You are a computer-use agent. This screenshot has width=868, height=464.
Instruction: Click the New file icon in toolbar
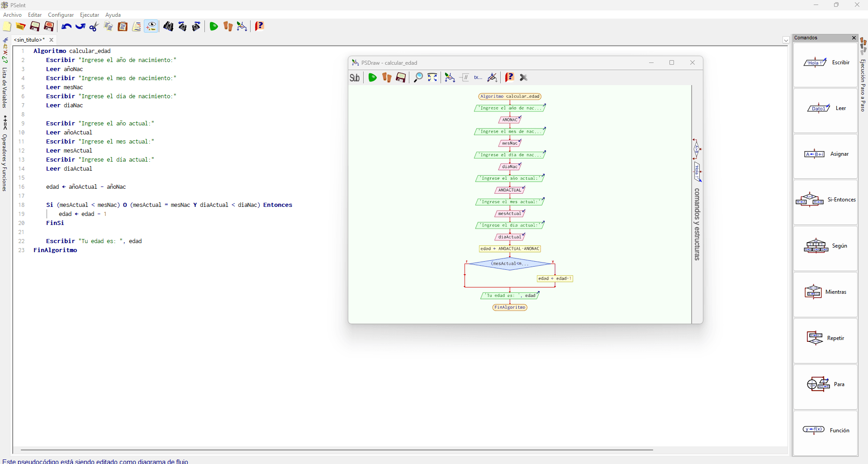pyautogui.click(x=7, y=27)
